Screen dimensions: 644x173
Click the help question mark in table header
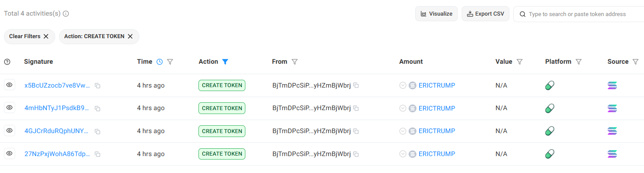[7, 62]
